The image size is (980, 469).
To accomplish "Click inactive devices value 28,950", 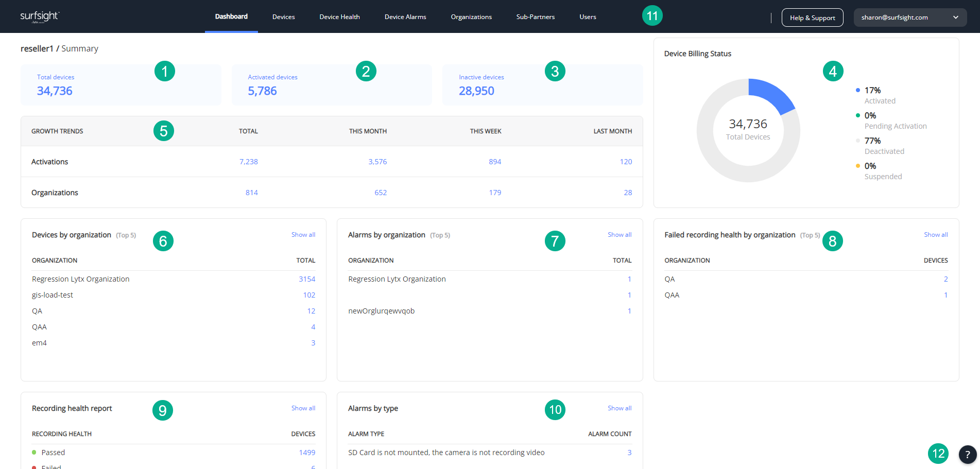I will coord(476,91).
